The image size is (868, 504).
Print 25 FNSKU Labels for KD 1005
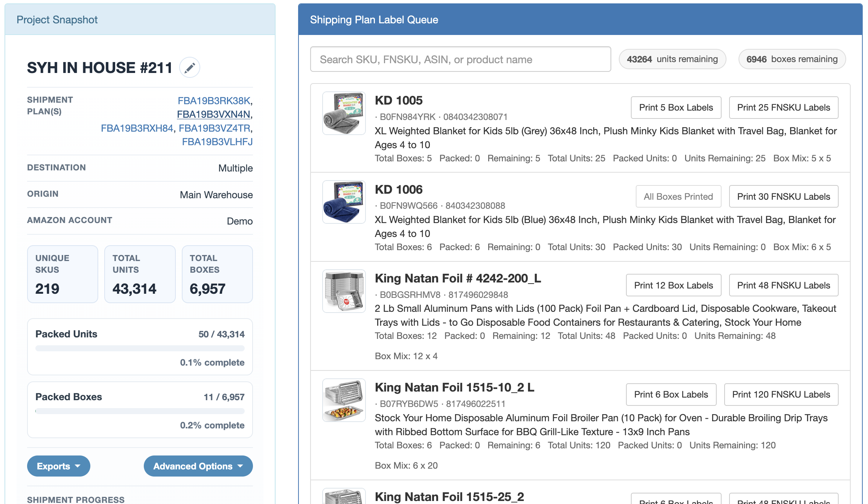click(784, 108)
